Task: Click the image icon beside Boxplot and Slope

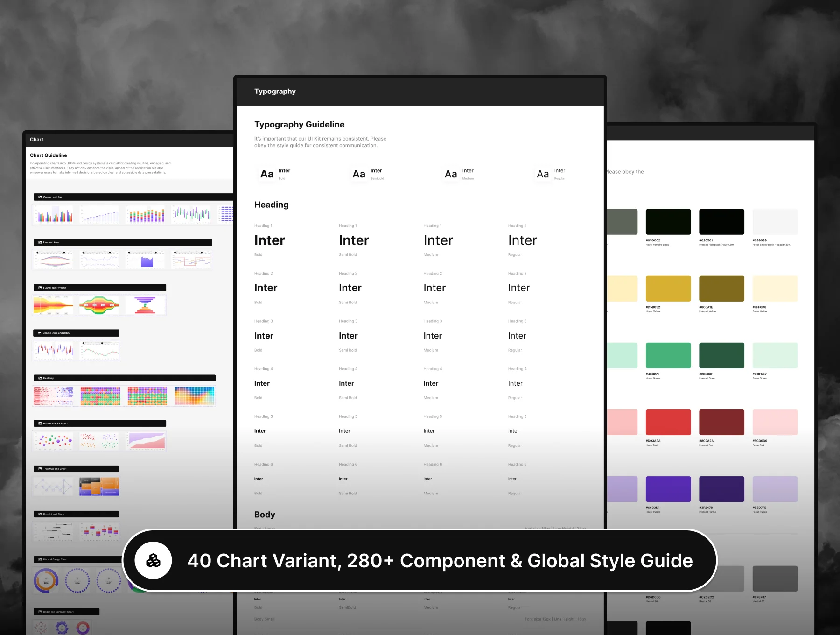Action: [40, 514]
